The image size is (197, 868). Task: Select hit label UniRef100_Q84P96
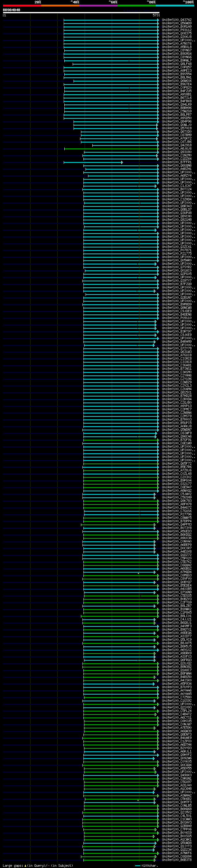pyautogui.click(x=177, y=121)
